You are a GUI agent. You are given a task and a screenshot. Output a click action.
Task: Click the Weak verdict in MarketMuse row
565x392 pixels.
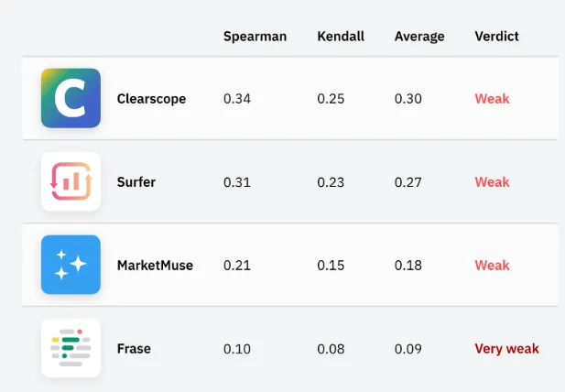click(x=492, y=266)
